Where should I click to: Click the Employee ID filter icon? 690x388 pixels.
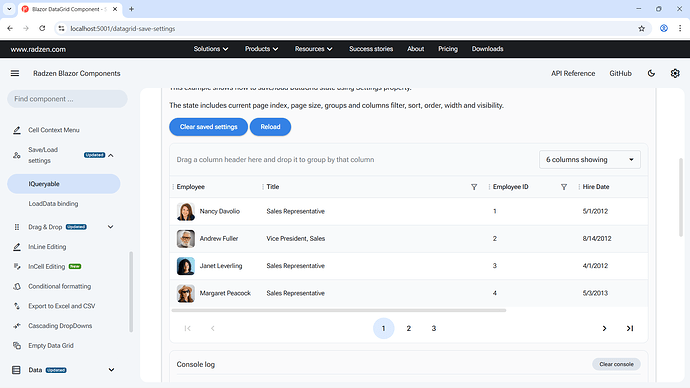(x=564, y=187)
